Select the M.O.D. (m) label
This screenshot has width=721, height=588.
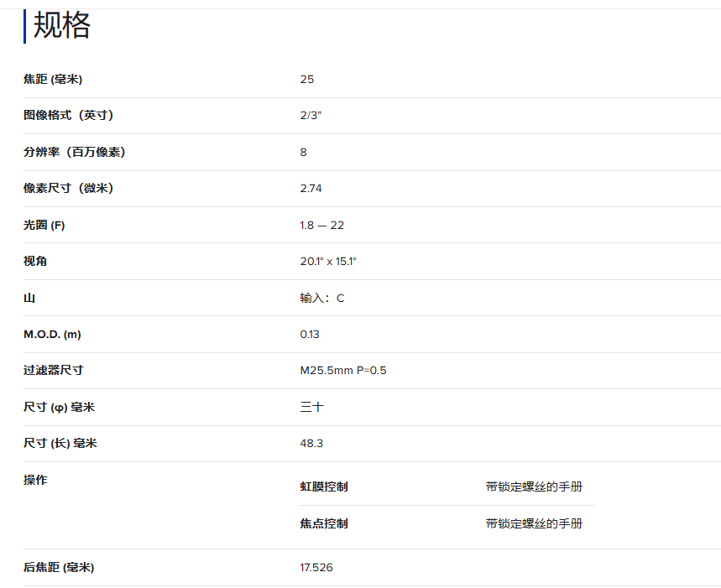(x=52, y=335)
